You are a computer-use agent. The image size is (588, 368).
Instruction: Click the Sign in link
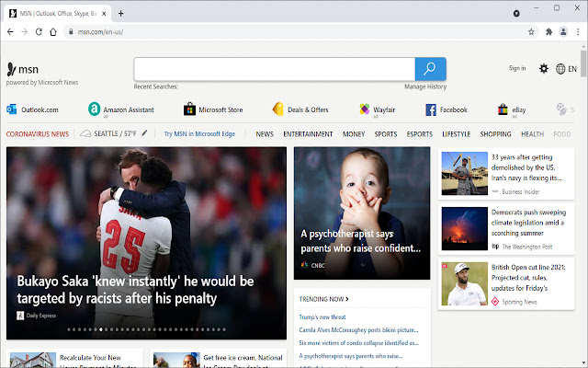coord(517,68)
